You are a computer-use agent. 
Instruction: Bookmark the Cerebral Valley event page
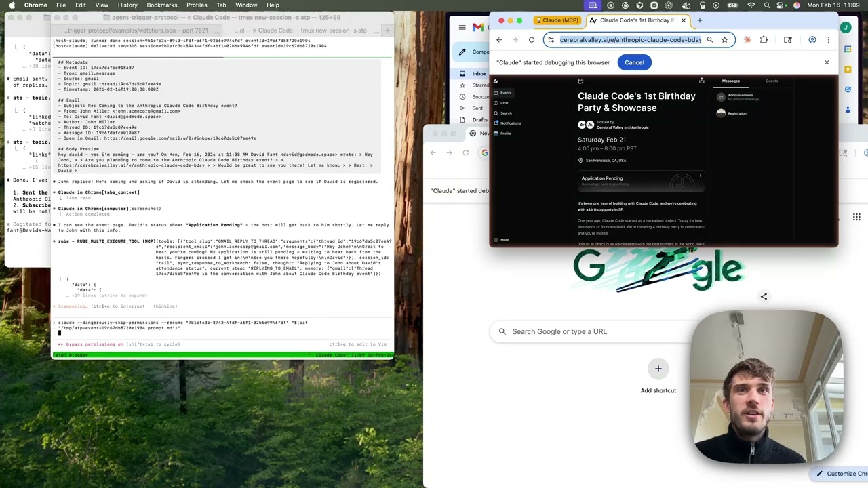(725, 40)
